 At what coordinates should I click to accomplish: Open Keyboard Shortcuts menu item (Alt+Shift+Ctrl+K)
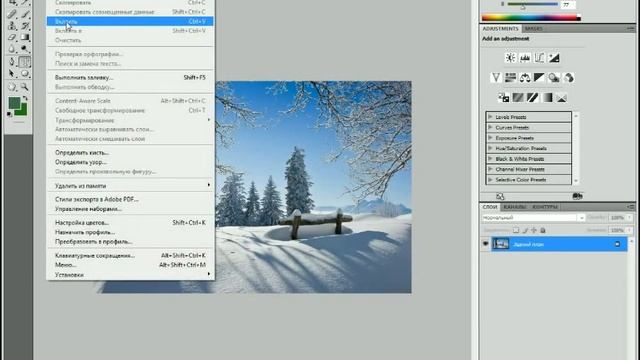pyautogui.click(x=130, y=256)
